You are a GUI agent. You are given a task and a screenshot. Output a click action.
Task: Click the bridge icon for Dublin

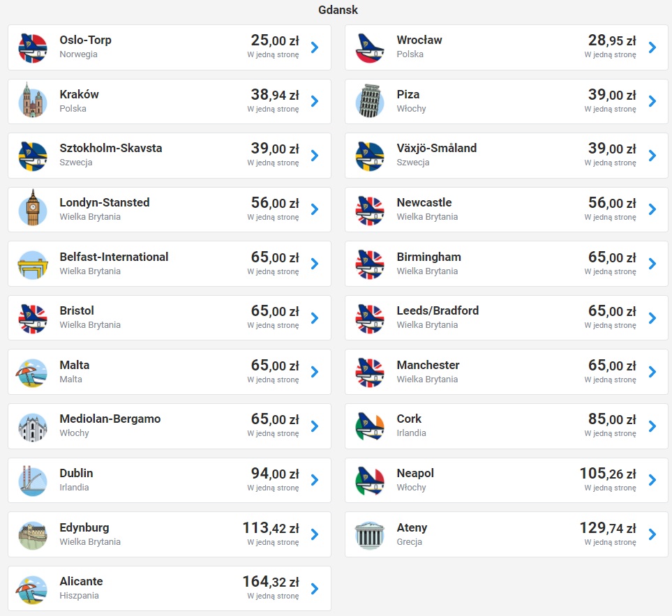33,480
